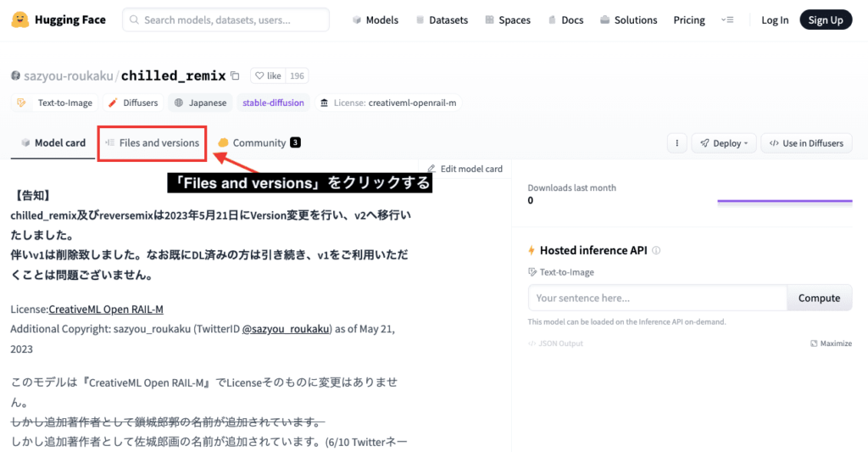Open the Solutions menu
The image size is (868, 452).
(629, 20)
